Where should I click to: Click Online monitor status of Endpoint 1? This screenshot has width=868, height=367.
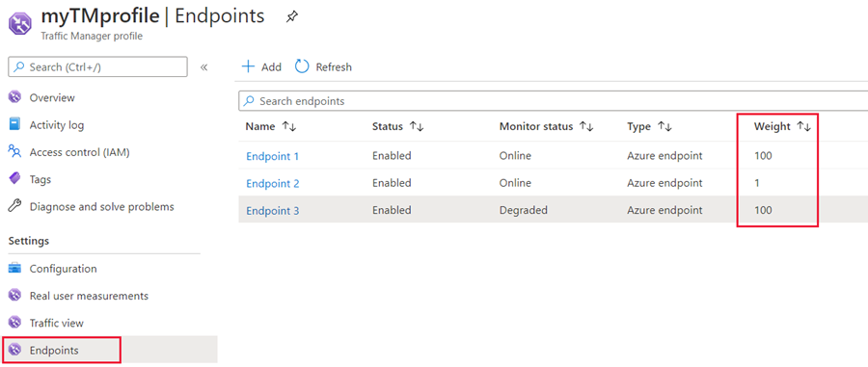tap(515, 156)
